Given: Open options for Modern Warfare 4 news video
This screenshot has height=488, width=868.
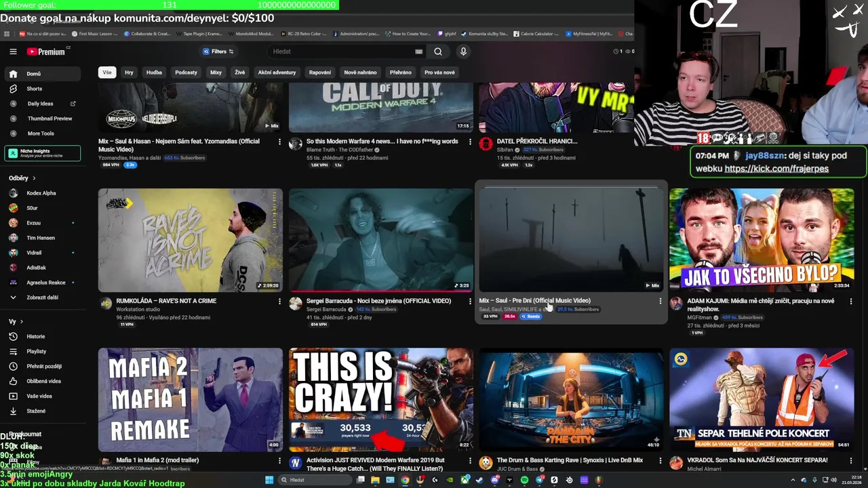Looking at the screenshot, I should coord(470,142).
